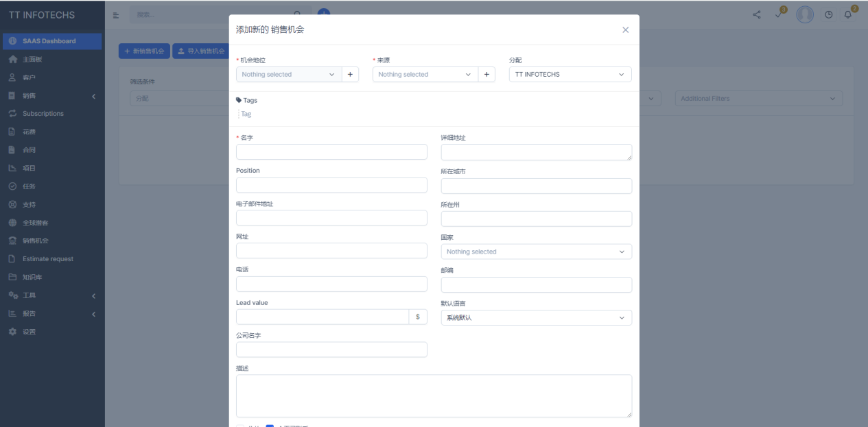Click the plus button beside 来源 dropdown

[486, 75]
